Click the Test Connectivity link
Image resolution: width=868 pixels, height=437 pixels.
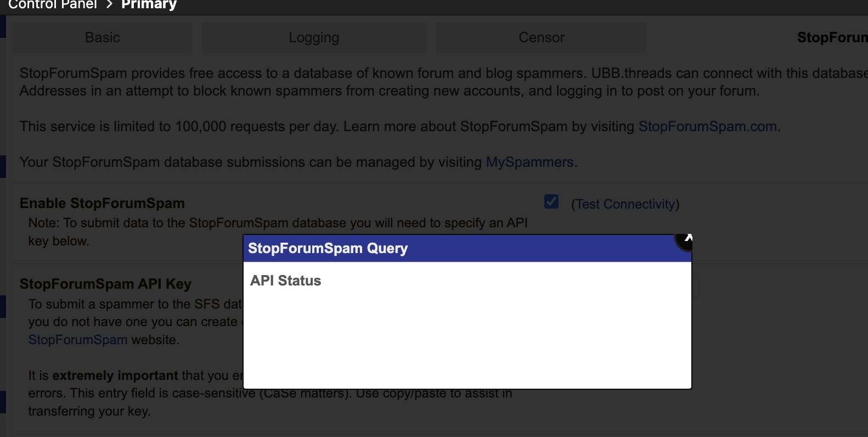point(625,204)
